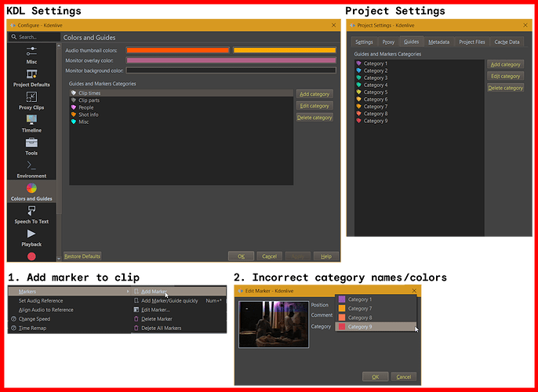This screenshot has width=538, height=392.
Task: Pick Category 1 in Edit Marker dropdown
Action: click(x=376, y=299)
